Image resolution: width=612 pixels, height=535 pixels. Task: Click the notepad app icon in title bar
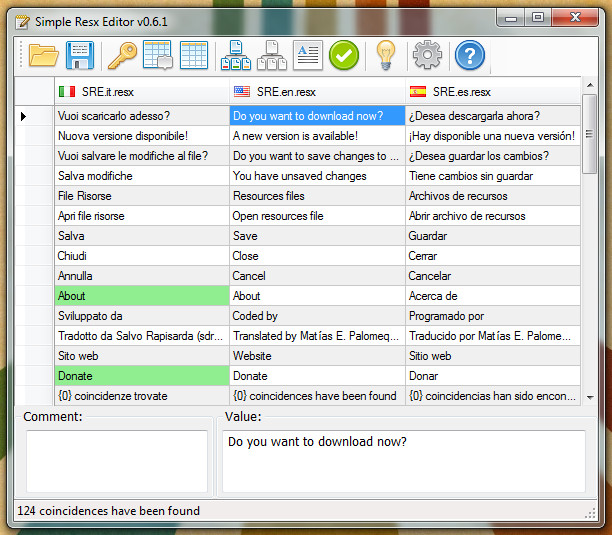pyautogui.click(x=22, y=22)
